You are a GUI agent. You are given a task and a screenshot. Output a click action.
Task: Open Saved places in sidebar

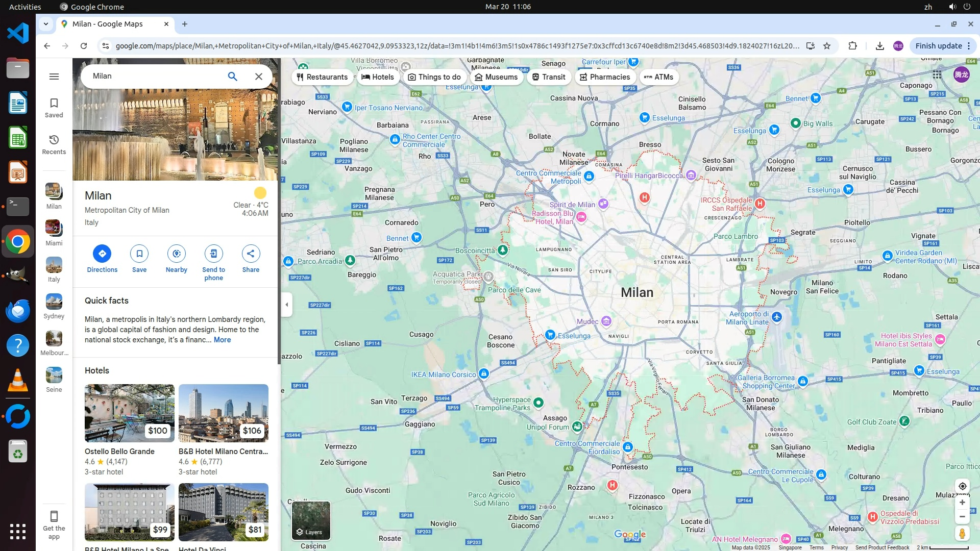54,108
